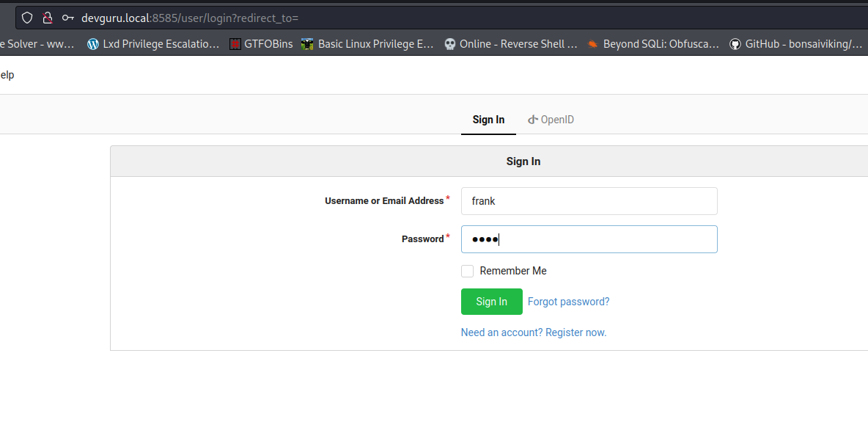
Task: Click Need an account? Register now
Action: click(533, 332)
